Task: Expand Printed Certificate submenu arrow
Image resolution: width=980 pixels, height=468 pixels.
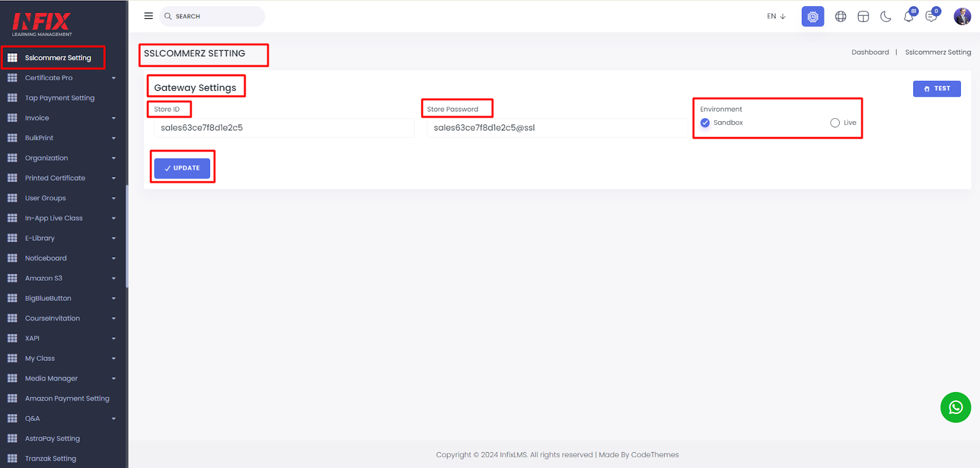Action: (113, 178)
